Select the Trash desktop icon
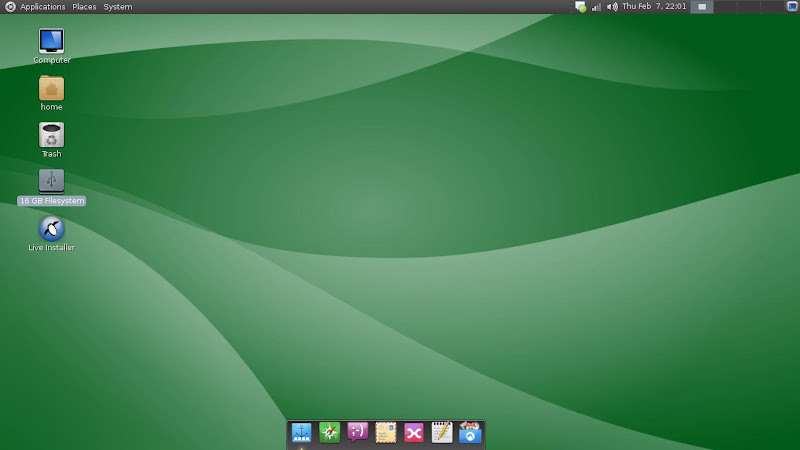Image resolution: width=800 pixels, height=450 pixels. coord(51,135)
